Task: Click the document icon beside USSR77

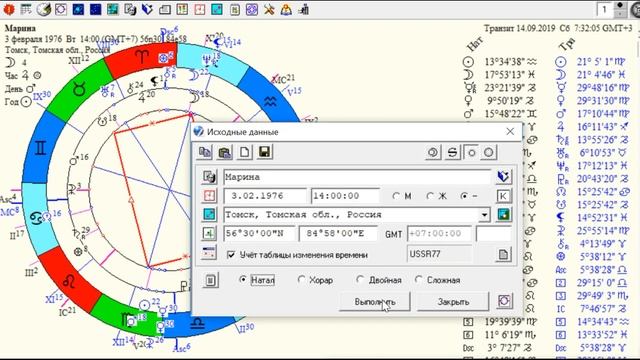Action: 503,254
